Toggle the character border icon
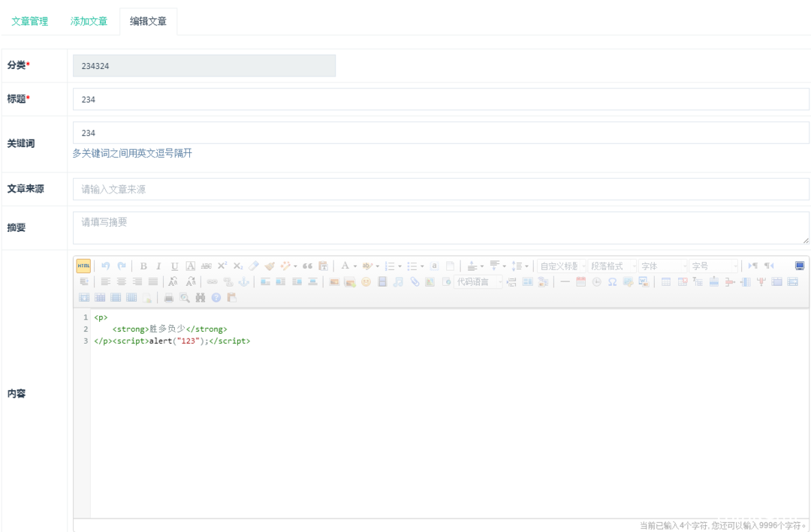811x532 pixels. [x=190, y=266]
